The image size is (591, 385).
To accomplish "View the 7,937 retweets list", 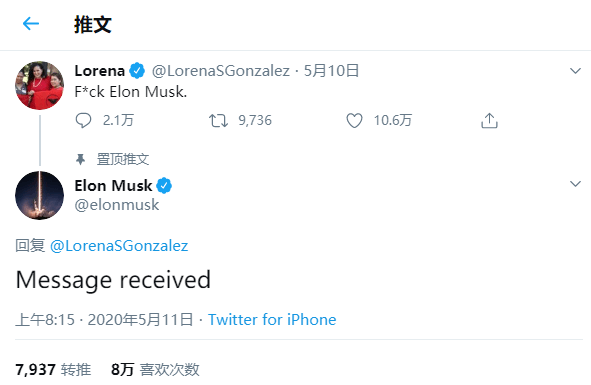I will tap(53, 370).
